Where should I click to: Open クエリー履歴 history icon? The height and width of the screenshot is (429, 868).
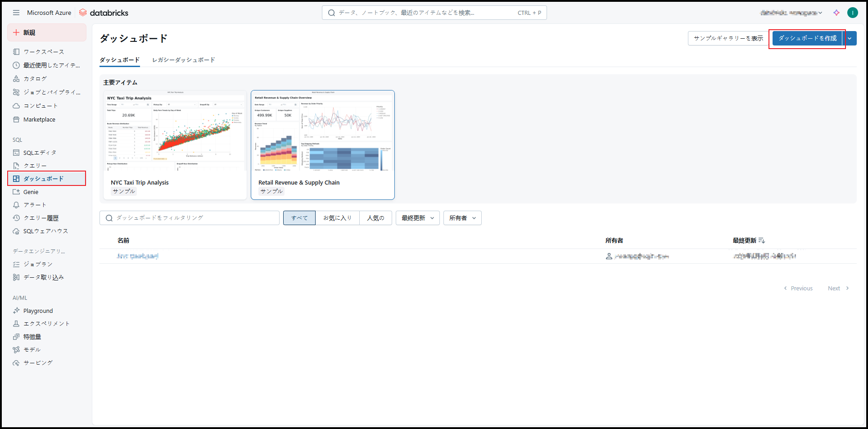(x=16, y=218)
